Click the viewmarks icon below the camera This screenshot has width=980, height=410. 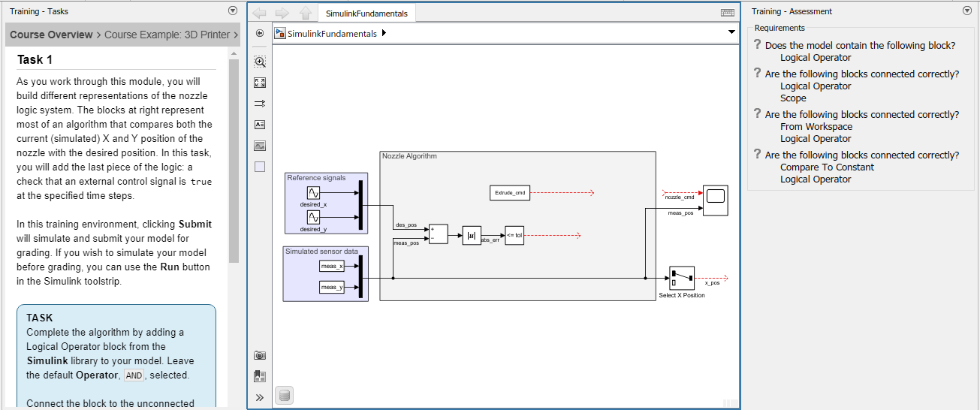[x=260, y=375]
